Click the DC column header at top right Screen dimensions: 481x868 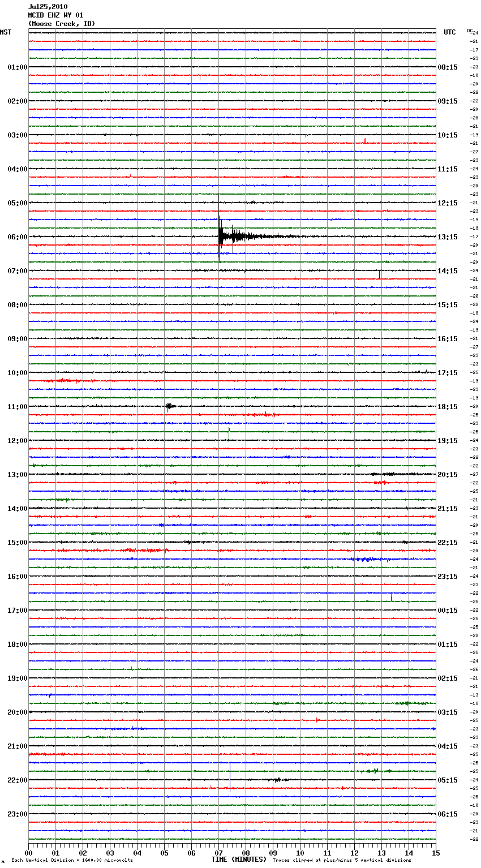point(469,31)
